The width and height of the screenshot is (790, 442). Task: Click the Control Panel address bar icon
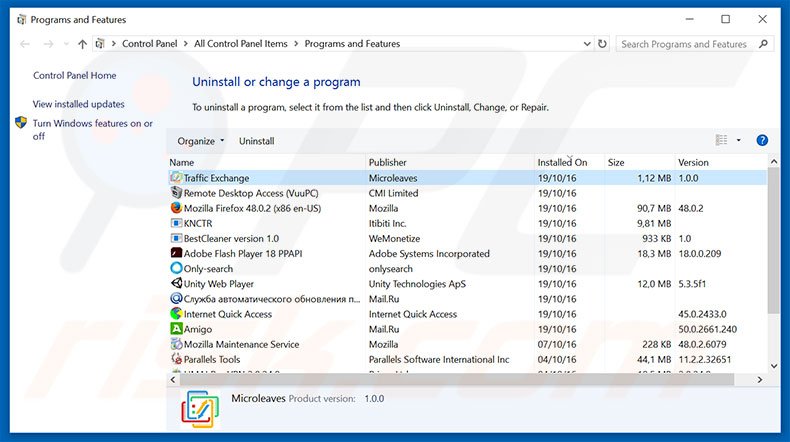pyautogui.click(x=100, y=44)
